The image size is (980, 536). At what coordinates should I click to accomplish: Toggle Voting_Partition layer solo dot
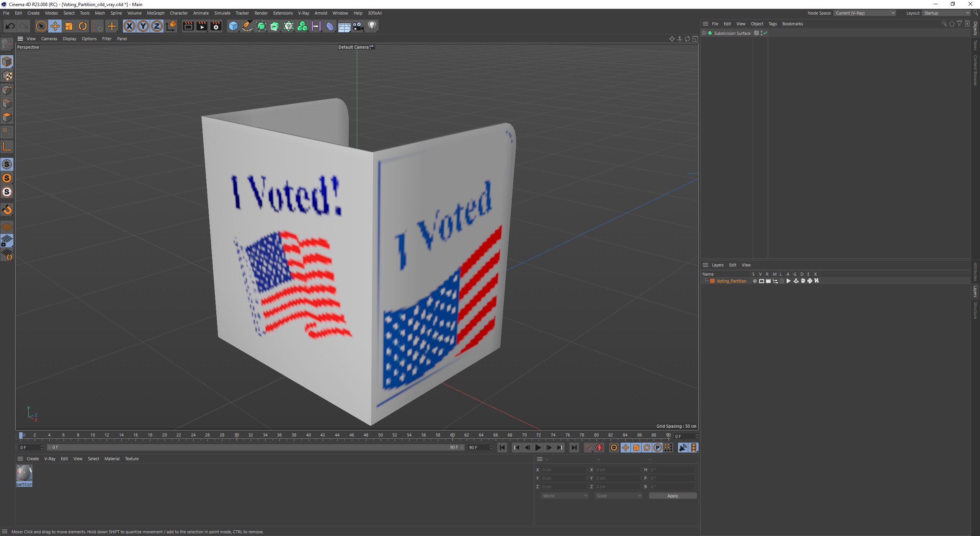tap(755, 281)
